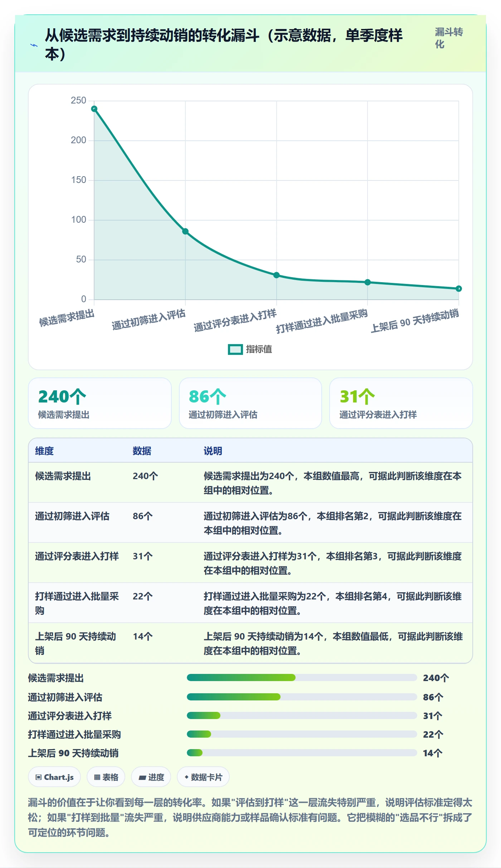Click the description starting 候选需求提出为240个
501x868 pixels.
point(332,483)
